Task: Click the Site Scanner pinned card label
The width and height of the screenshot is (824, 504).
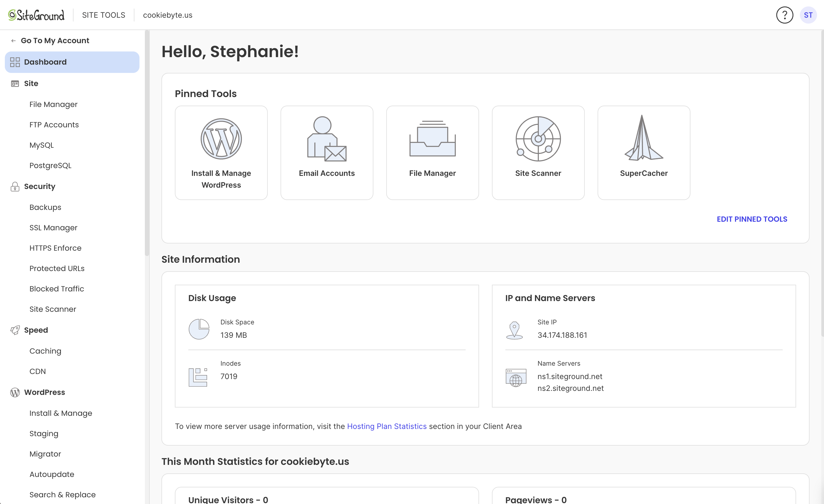Action: [x=538, y=173]
